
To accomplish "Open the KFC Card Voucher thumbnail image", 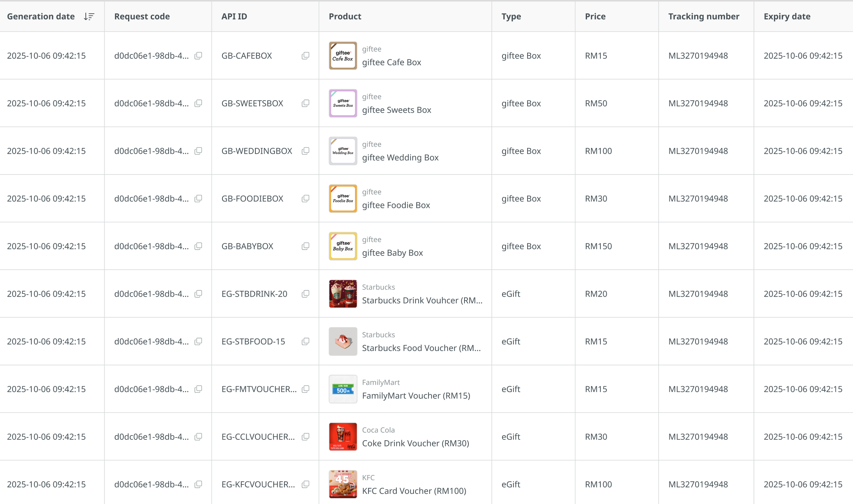I will (x=343, y=484).
